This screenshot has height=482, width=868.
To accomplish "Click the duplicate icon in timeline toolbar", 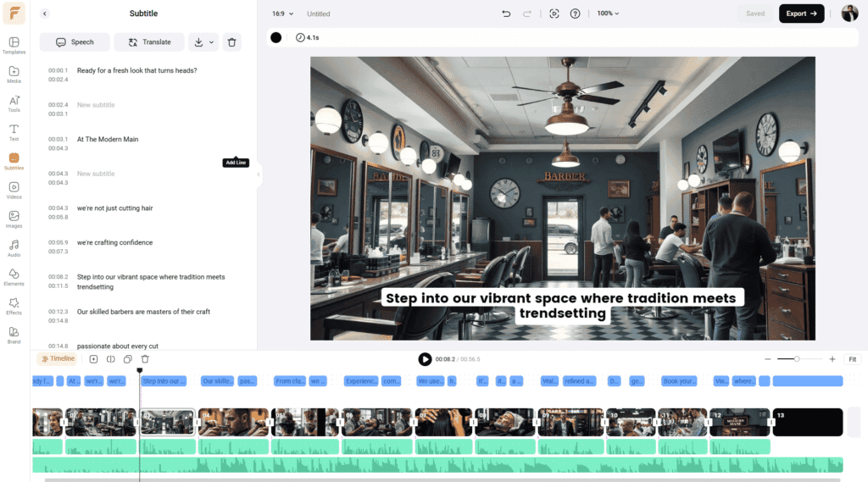I will (128, 359).
